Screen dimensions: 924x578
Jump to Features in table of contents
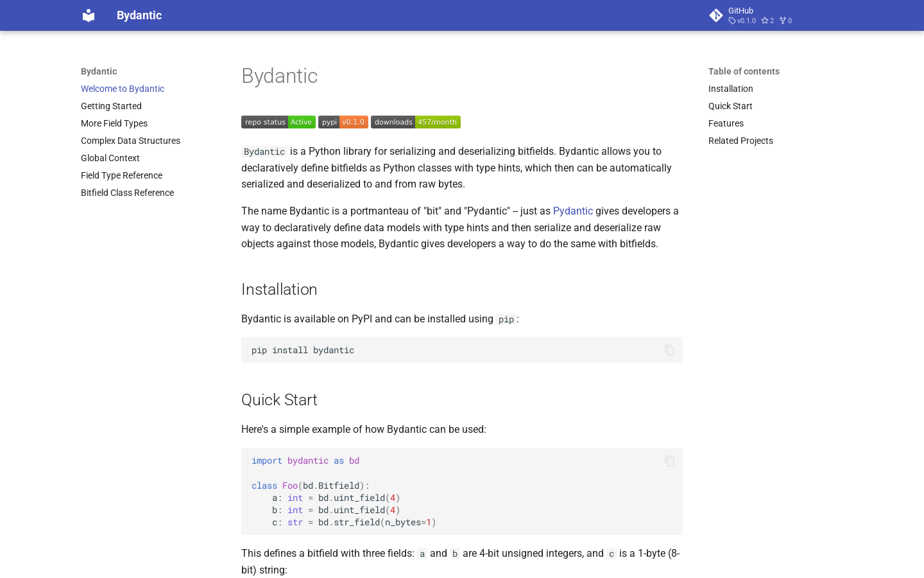(x=726, y=123)
